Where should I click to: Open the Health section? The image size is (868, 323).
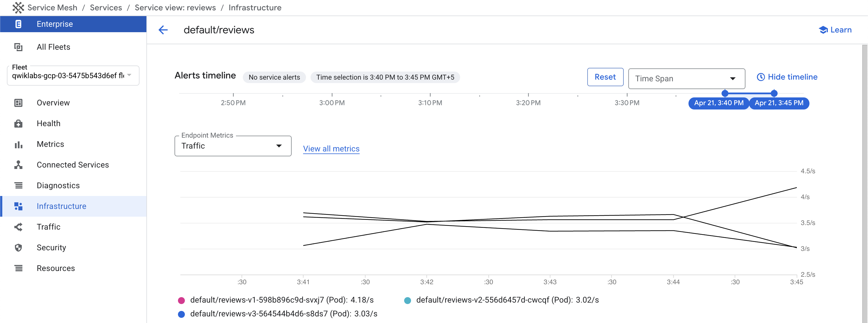[73, 124]
